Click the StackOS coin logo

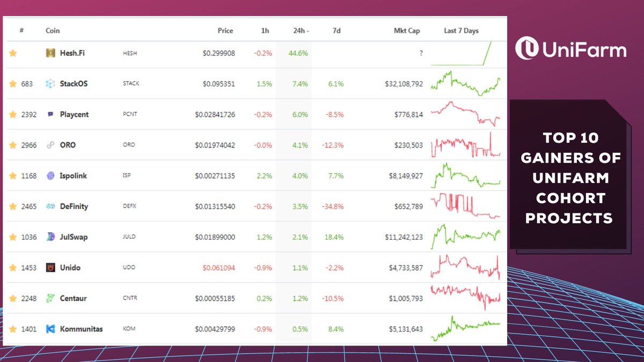[x=51, y=84]
